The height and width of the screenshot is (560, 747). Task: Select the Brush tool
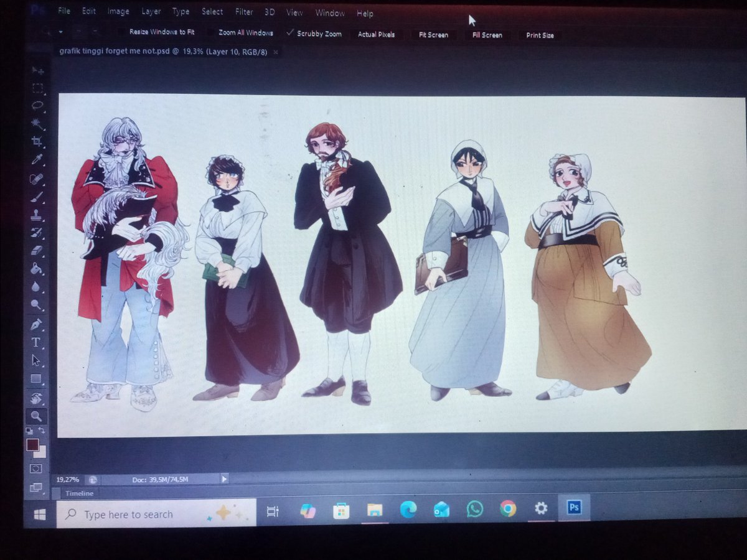click(37, 196)
